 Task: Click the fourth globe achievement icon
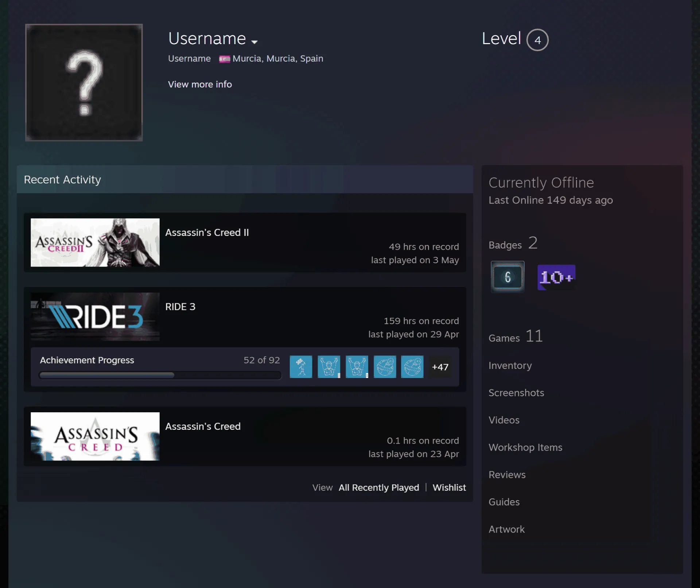385,367
